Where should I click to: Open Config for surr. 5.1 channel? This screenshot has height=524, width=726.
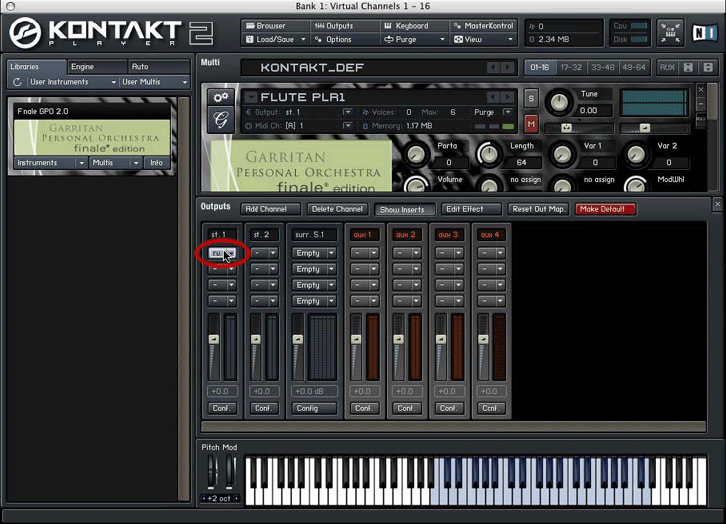coord(313,408)
